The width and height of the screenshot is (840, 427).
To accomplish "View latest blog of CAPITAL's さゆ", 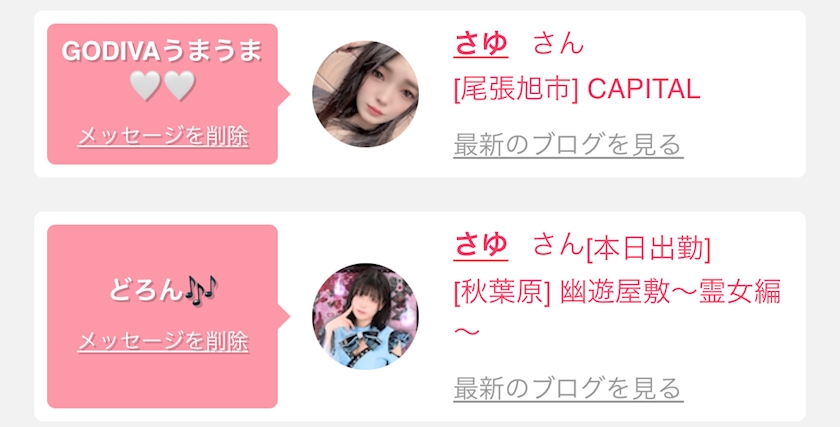I will [568, 145].
